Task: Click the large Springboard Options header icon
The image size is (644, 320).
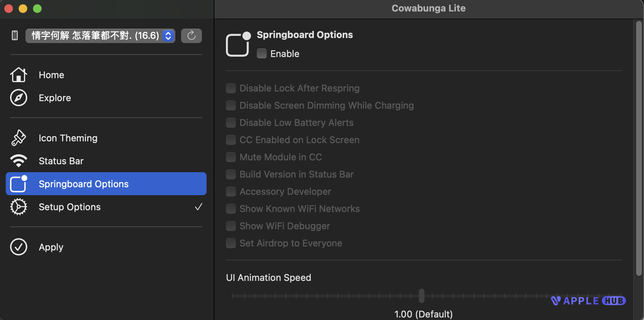Action: [x=238, y=44]
